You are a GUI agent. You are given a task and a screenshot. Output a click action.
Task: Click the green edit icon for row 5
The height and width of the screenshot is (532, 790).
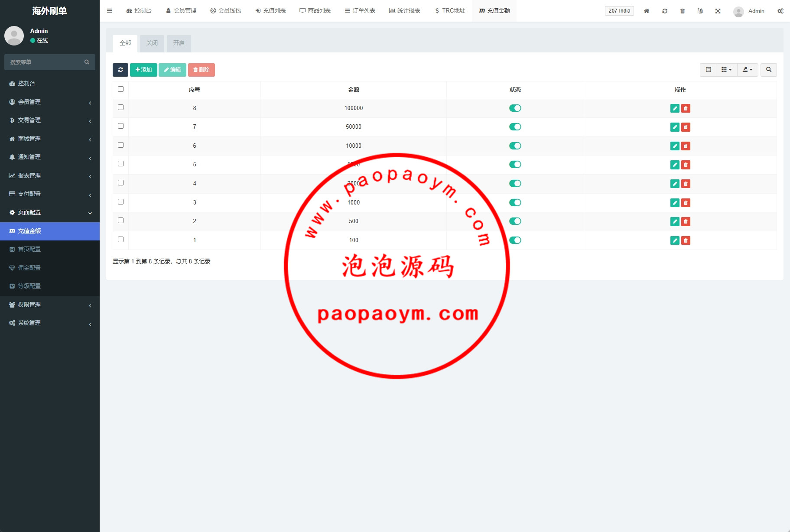click(x=675, y=165)
